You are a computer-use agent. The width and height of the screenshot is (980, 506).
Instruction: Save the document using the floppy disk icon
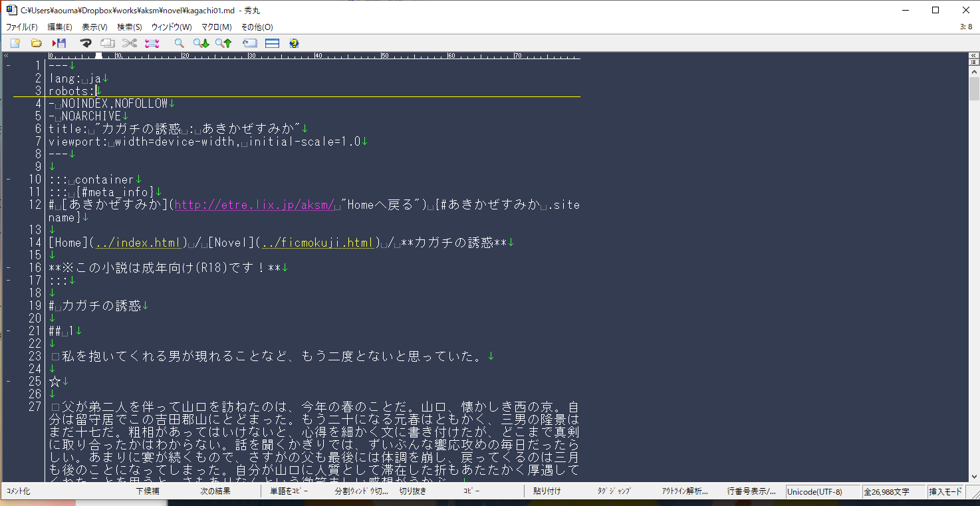pos(59,43)
